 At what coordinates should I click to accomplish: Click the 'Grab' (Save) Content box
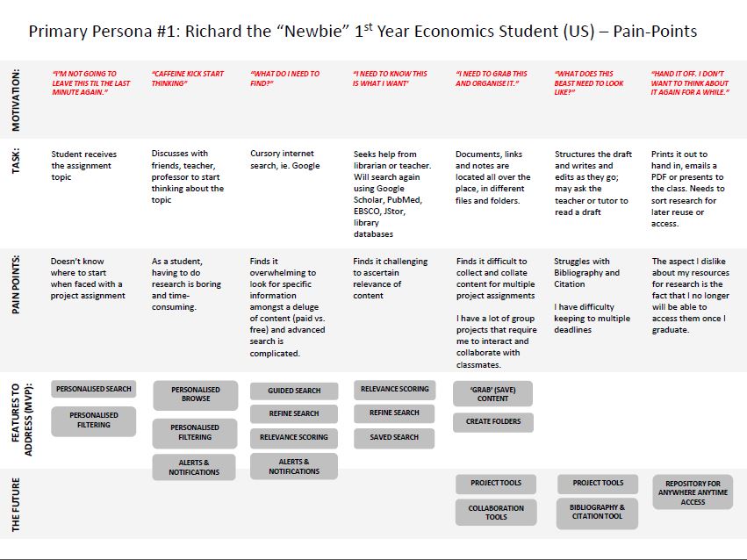(492, 393)
